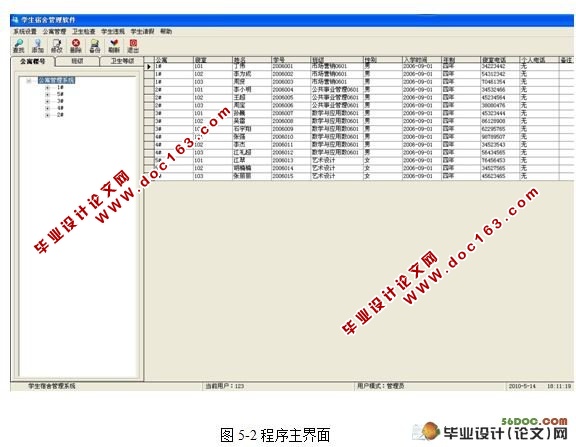This screenshot has height=447, width=576.
Task: Select the student ID cell 2006007
Action: point(291,113)
